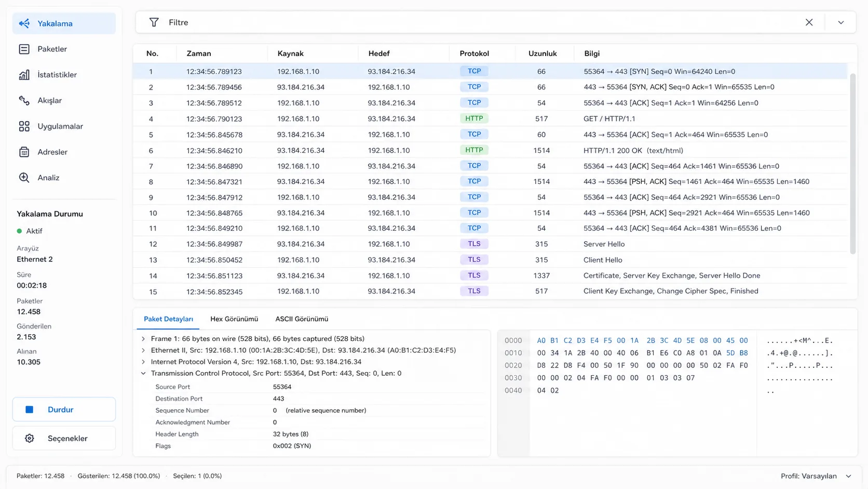Image resolution: width=868 pixels, height=489 pixels.
Task: Click the Adresler address book icon
Action: click(x=24, y=152)
